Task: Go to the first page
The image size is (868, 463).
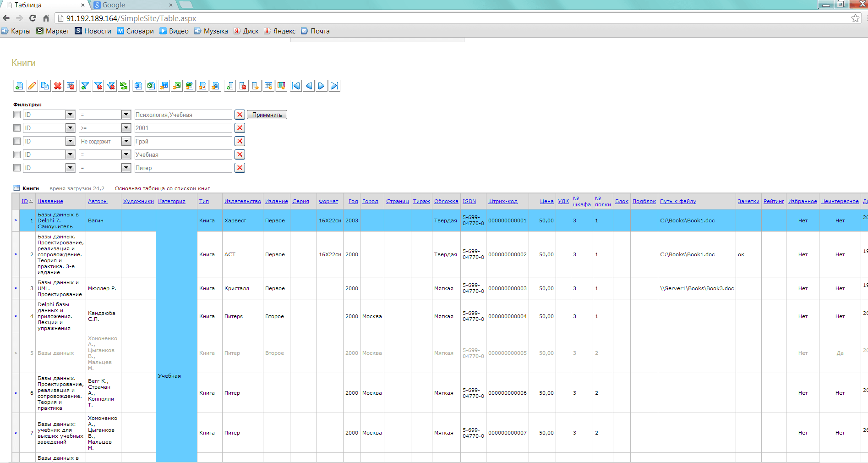Action: click(296, 86)
